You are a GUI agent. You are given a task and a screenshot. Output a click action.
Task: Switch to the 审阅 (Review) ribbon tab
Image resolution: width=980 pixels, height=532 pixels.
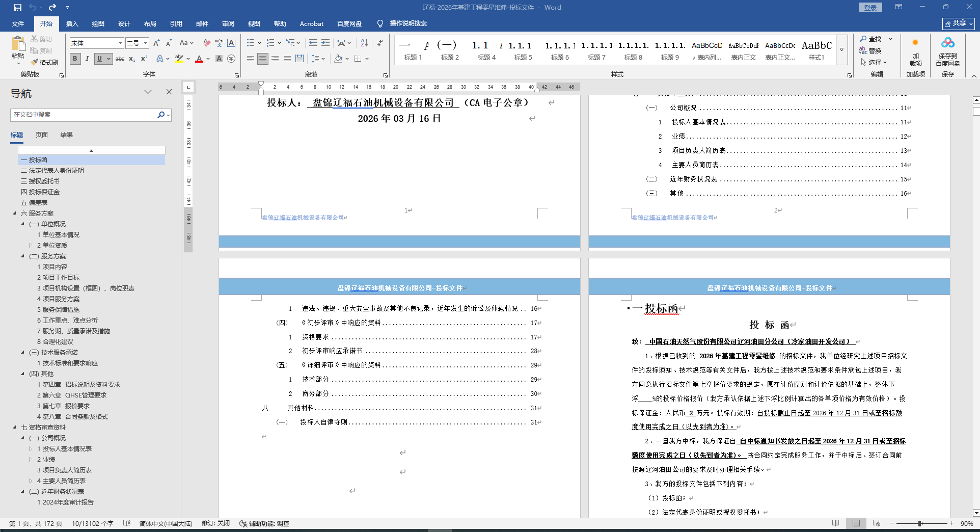click(228, 24)
